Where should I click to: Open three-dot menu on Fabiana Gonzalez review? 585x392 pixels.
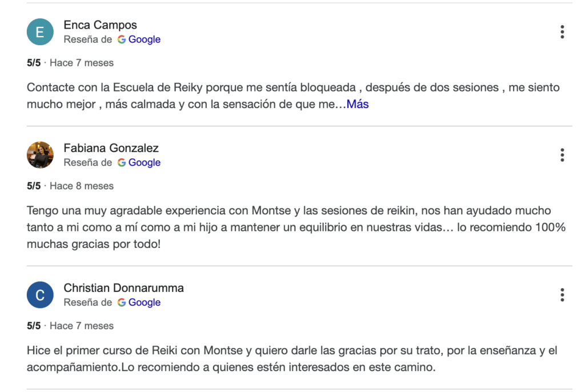tap(562, 155)
